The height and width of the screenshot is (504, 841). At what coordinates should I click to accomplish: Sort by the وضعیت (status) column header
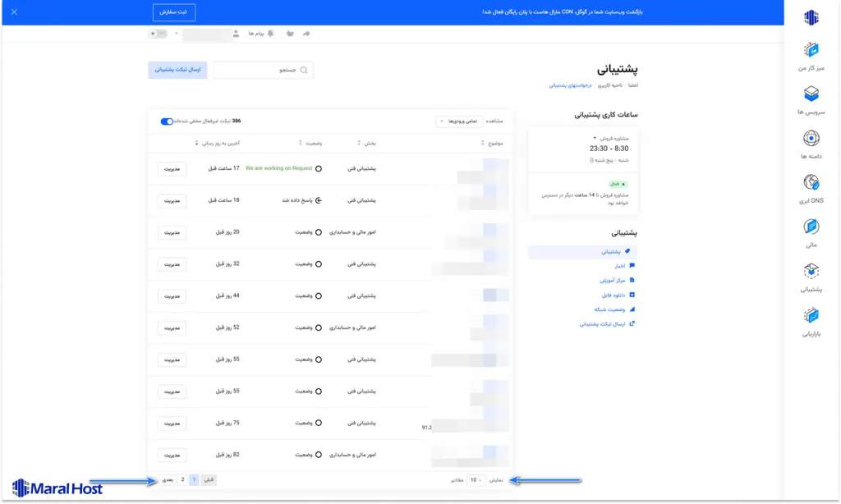pos(310,143)
